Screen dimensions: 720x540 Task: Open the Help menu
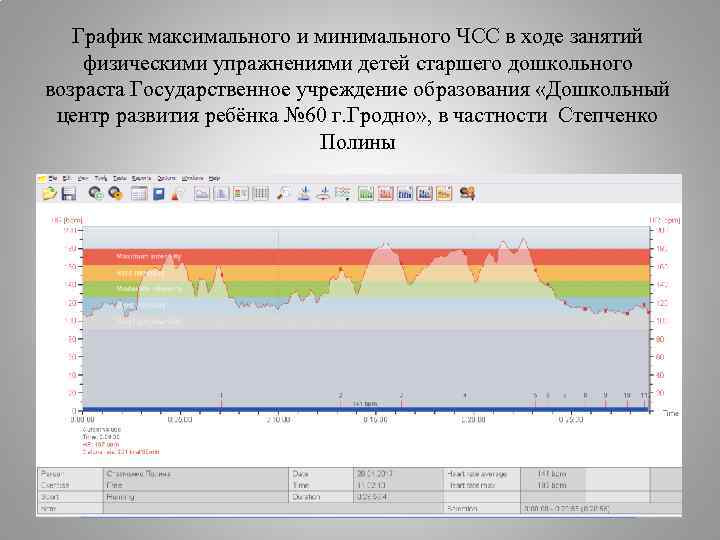[x=214, y=178]
